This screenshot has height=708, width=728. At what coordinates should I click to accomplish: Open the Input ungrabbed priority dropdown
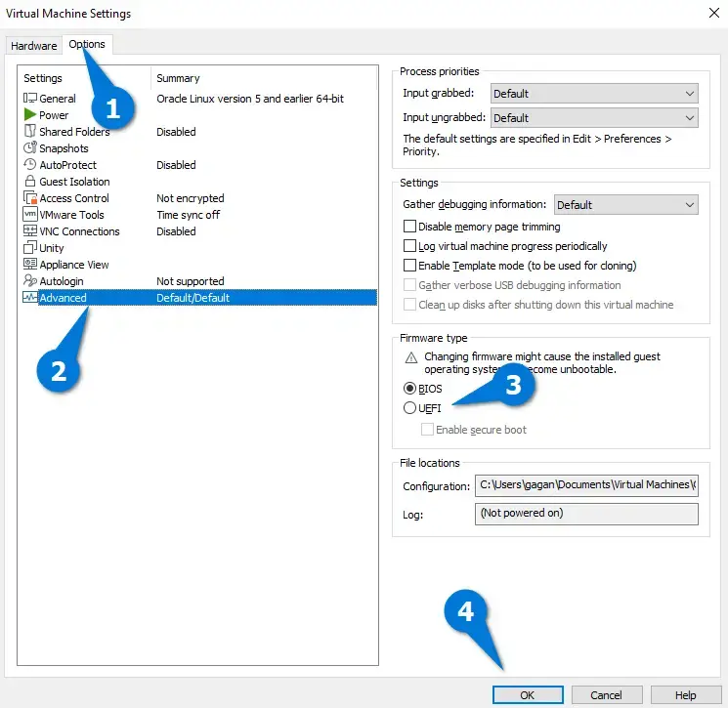(594, 118)
